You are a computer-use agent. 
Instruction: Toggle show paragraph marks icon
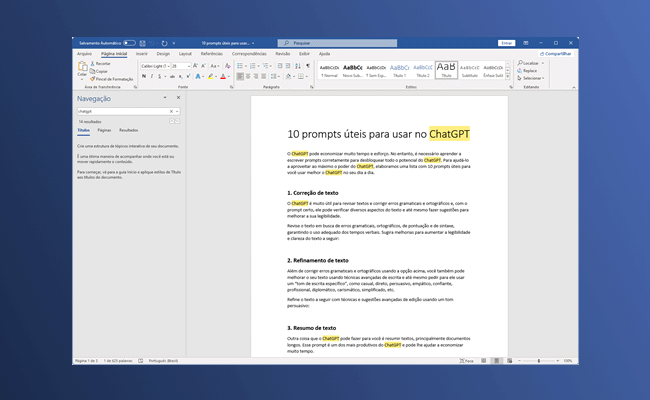tap(308, 66)
